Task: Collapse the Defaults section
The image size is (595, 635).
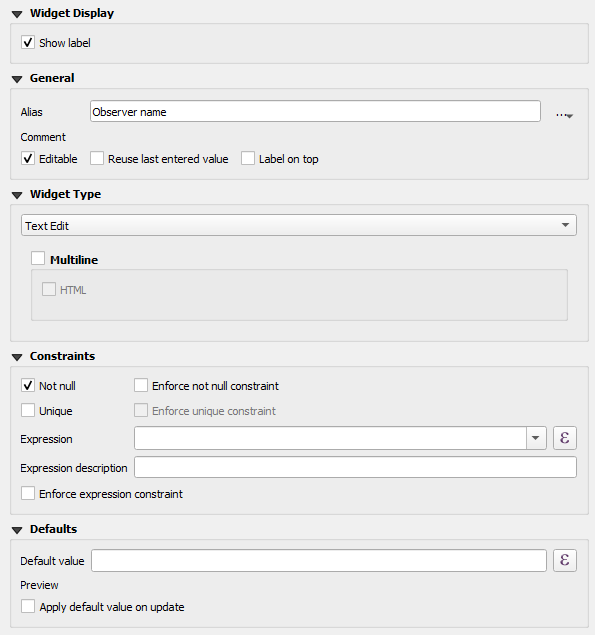Action: point(17,530)
